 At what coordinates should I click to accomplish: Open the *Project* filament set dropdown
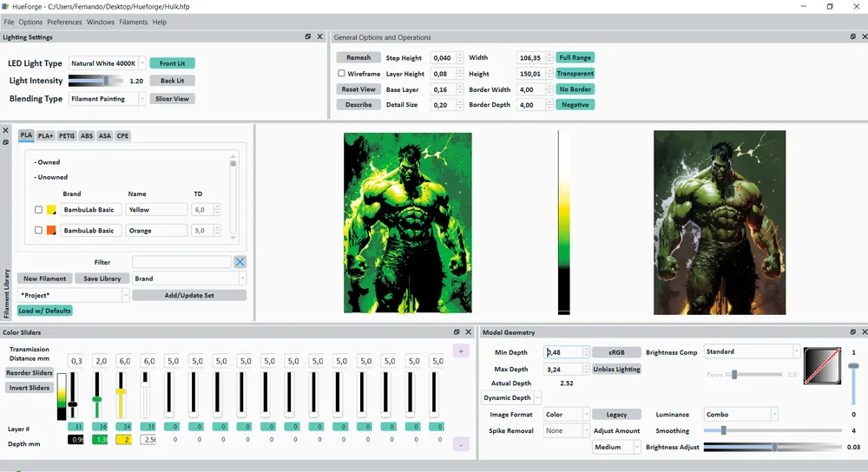(74, 295)
